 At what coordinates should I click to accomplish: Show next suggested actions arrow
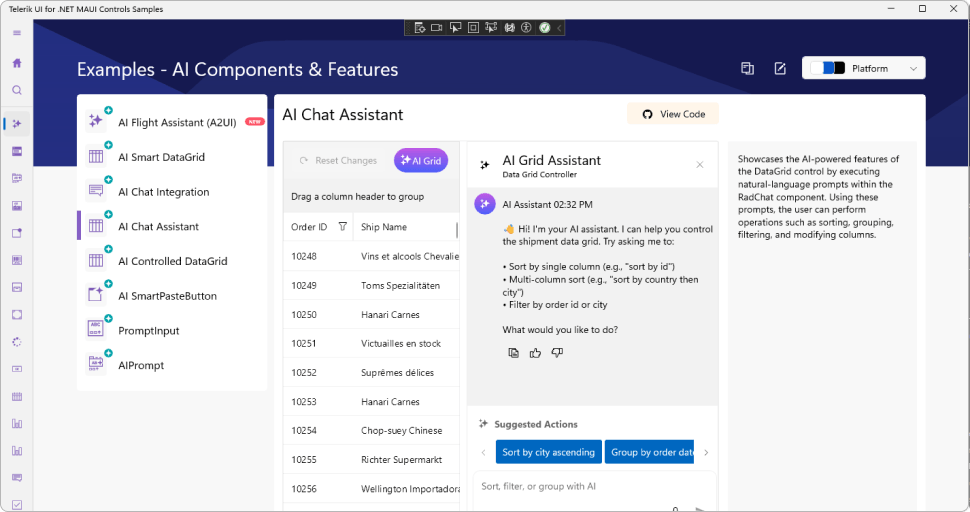[706, 452]
